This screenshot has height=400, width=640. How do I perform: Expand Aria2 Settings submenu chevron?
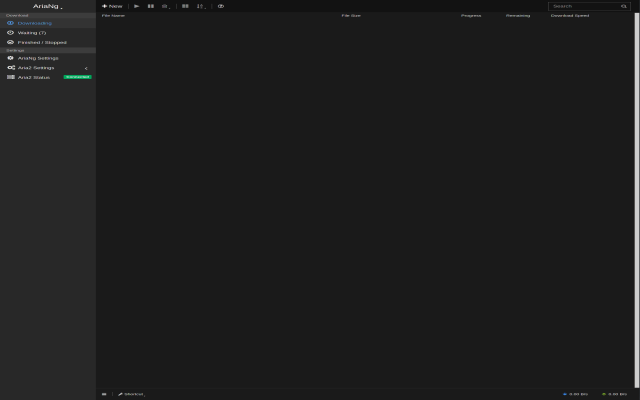click(86, 68)
